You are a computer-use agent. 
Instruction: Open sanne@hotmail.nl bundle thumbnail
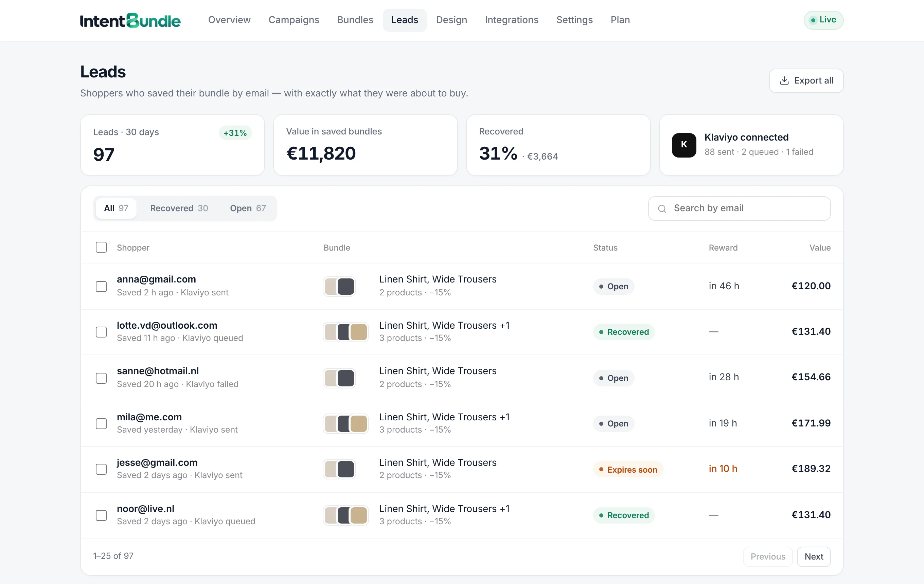click(x=339, y=378)
